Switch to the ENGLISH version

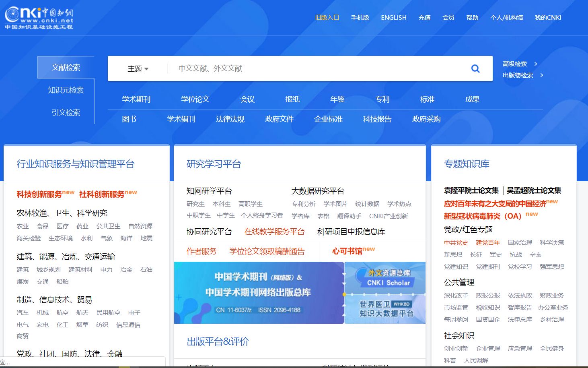click(x=394, y=18)
